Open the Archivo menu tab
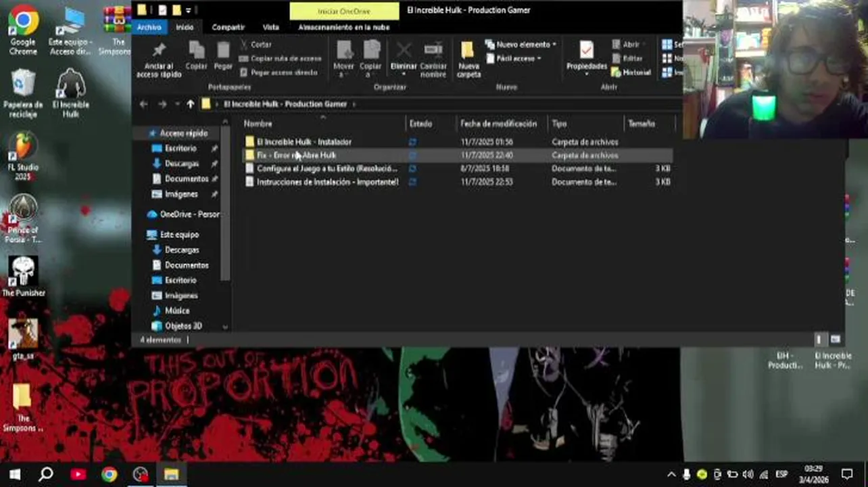This screenshot has height=487, width=868. click(x=149, y=27)
